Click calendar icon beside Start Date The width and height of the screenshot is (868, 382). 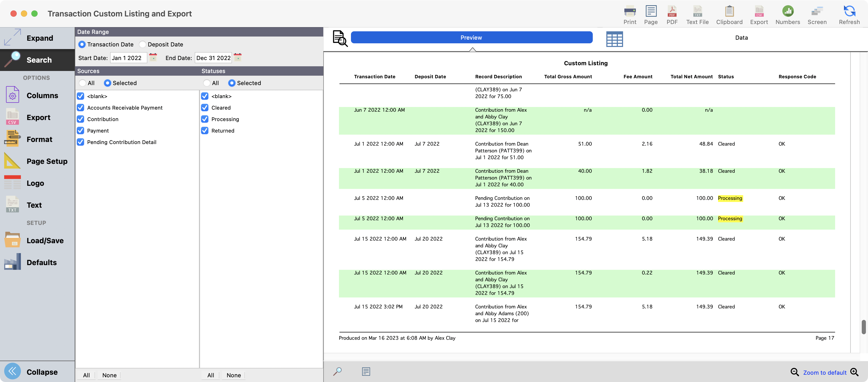pos(153,58)
